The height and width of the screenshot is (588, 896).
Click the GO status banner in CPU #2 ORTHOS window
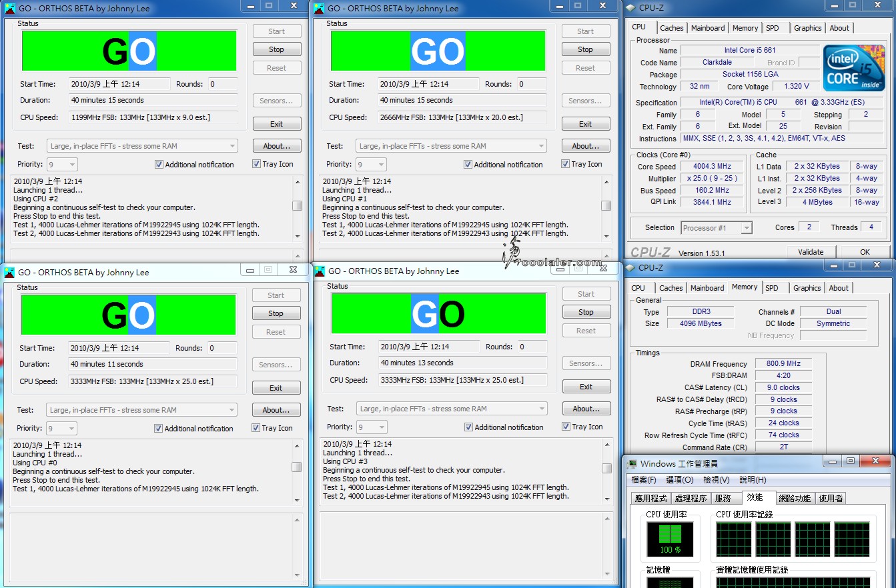pyautogui.click(x=129, y=51)
